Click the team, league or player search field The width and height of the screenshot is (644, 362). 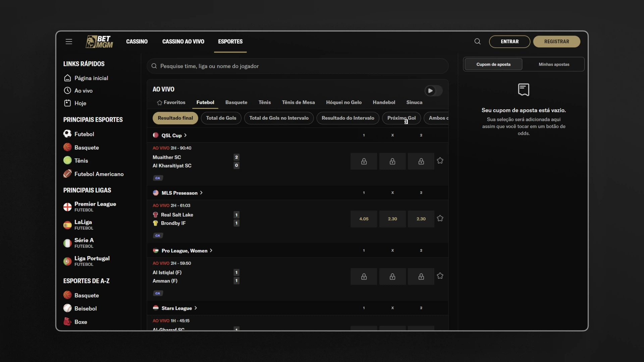(298, 66)
